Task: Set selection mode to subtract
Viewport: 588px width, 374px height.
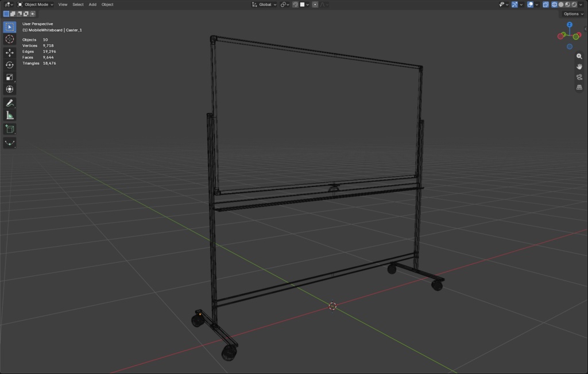Action: 19,14
